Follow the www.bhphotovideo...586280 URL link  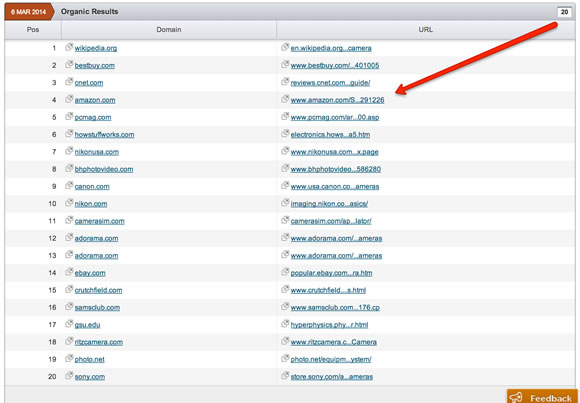336,169
